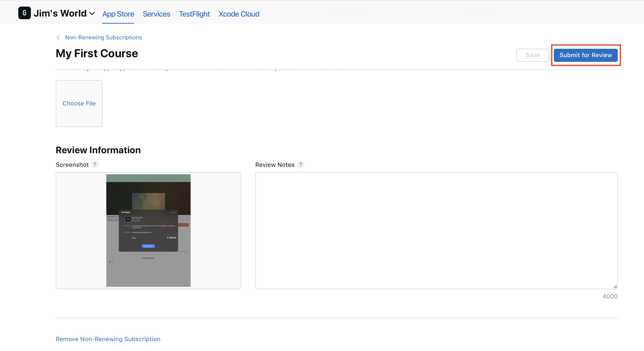Focus the Review Notes text area
Image resolution: width=644 pixels, height=351 pixels.
(x=436, y=230)
